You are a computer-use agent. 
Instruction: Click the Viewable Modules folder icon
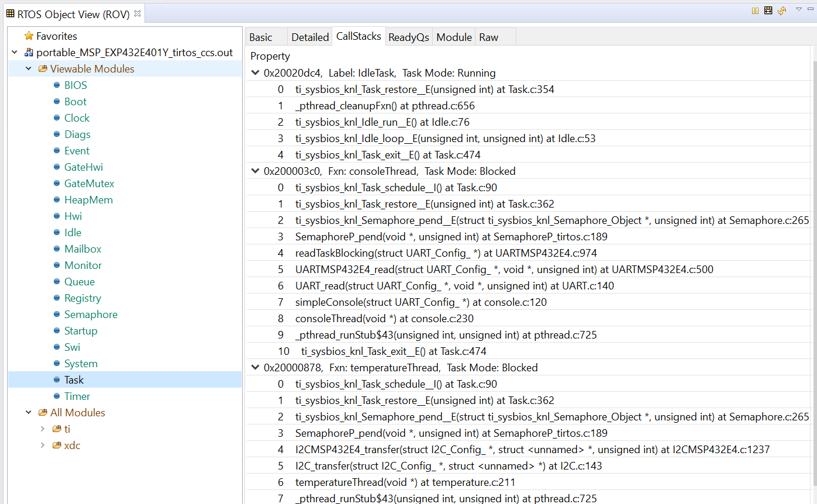tap(43, 69)
